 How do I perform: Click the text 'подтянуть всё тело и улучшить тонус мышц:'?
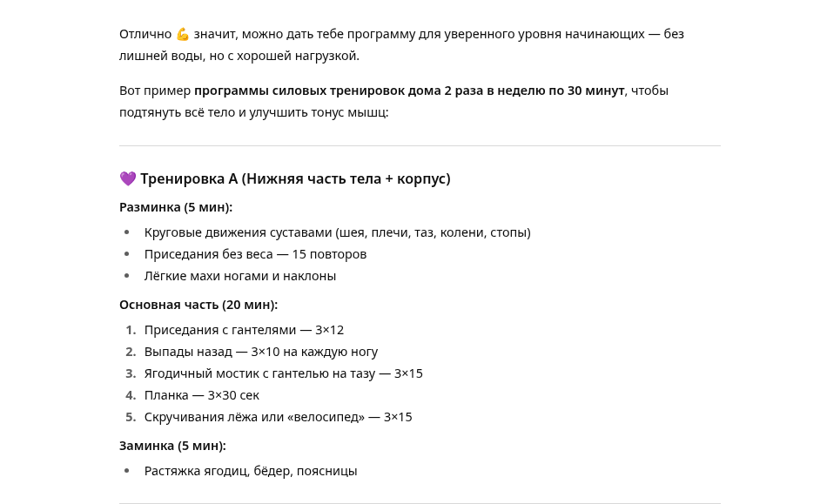pyautogui.click(x=253, y=112)
